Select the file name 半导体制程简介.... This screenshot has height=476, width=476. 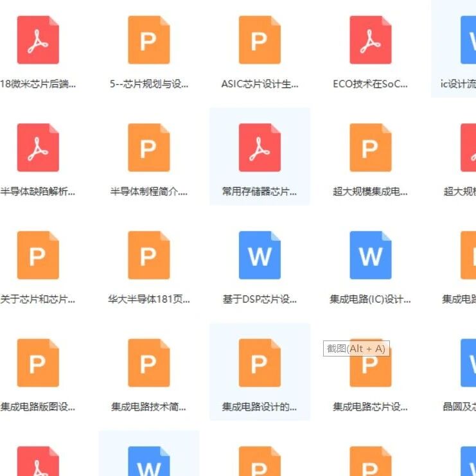click(x=149, y=191)
